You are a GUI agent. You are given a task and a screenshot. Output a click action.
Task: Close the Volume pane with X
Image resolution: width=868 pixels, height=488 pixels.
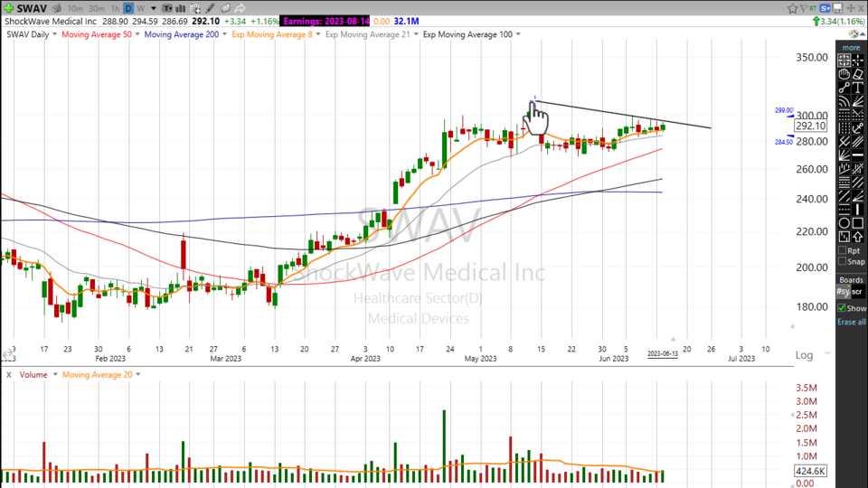(9, 374)
